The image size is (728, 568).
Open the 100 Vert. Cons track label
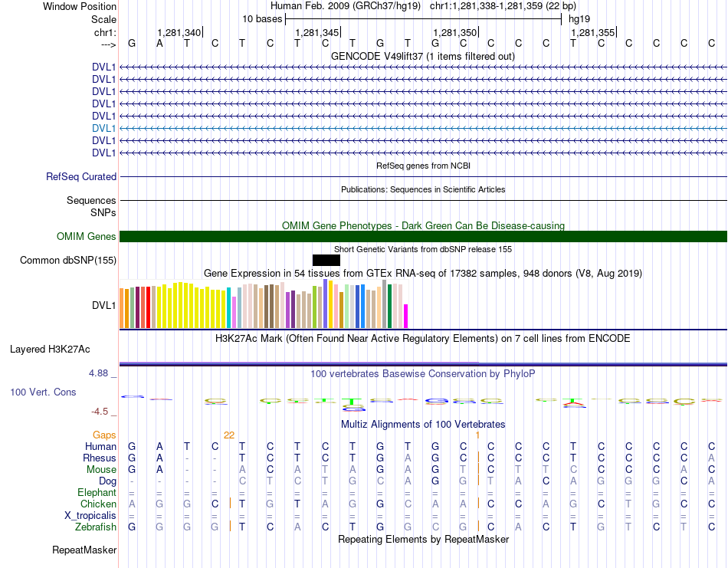point(43,392)
